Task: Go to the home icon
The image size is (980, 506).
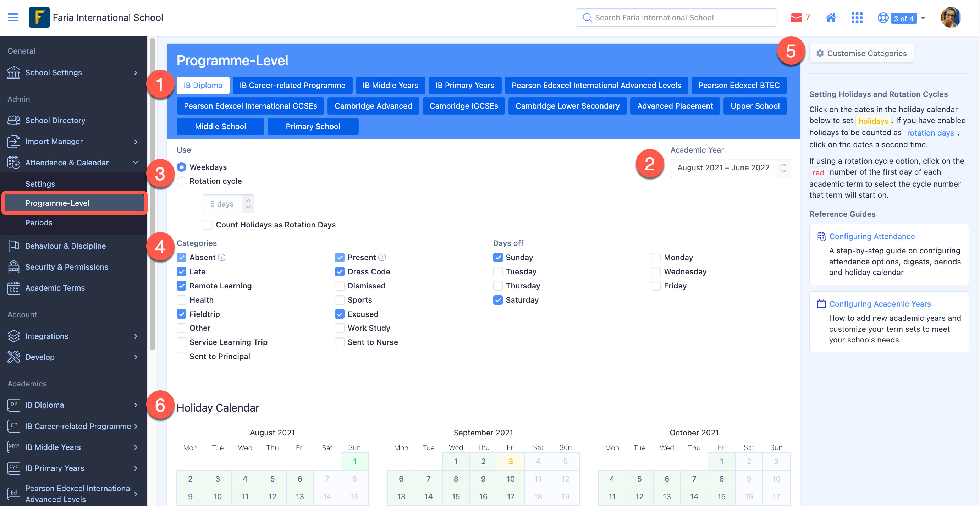Action: [x=831, y=17]
